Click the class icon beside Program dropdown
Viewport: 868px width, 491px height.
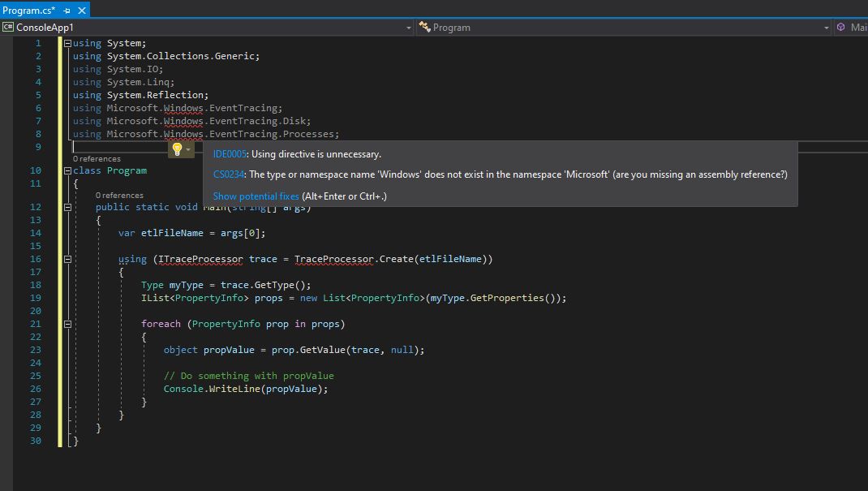click(424, 27)
